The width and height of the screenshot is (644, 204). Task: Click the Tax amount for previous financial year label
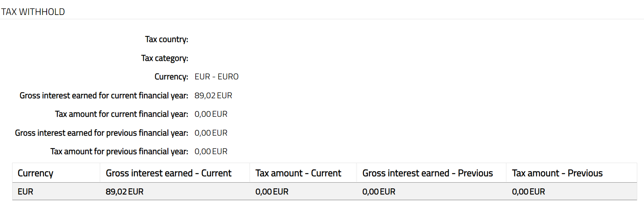click(x=119, y=151)
